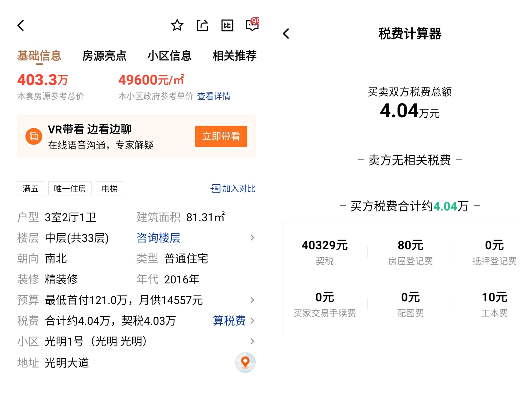Open the share icon
This screenshot has width=532, height=399.
[x=202, y=25]
